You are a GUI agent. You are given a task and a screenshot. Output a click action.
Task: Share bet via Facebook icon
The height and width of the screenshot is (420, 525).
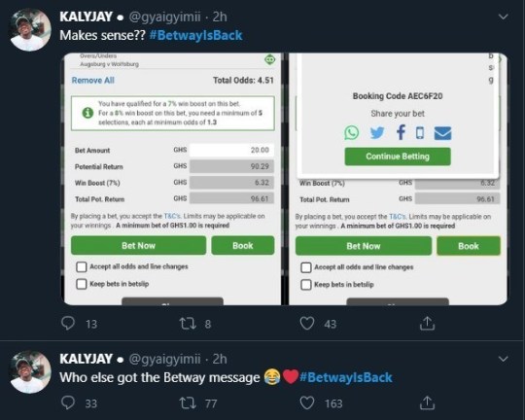401,132
